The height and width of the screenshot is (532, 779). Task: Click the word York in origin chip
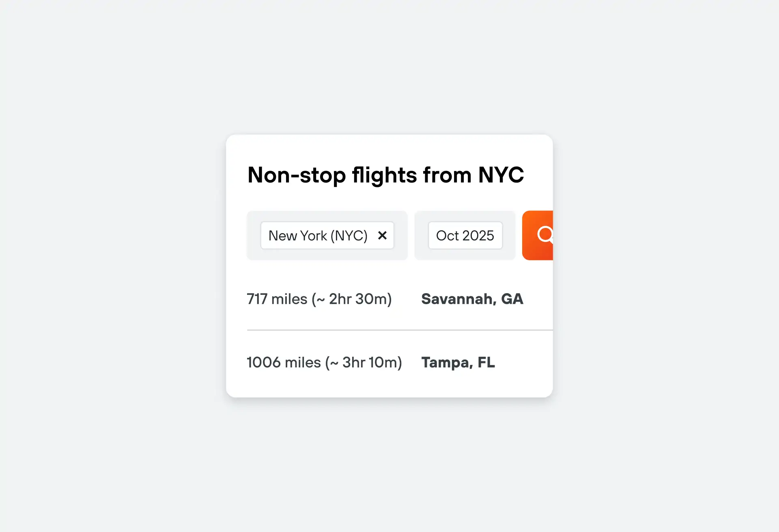pyautogui.click(x=314, y=235)
